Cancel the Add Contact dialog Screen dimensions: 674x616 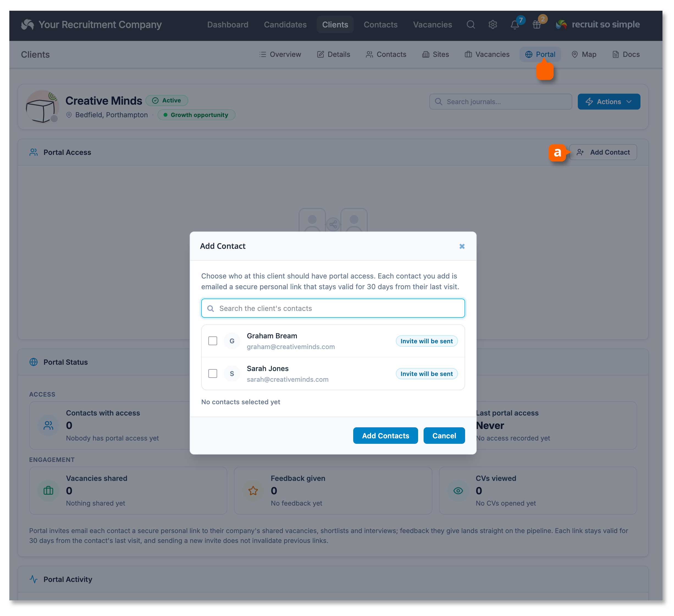444,436
